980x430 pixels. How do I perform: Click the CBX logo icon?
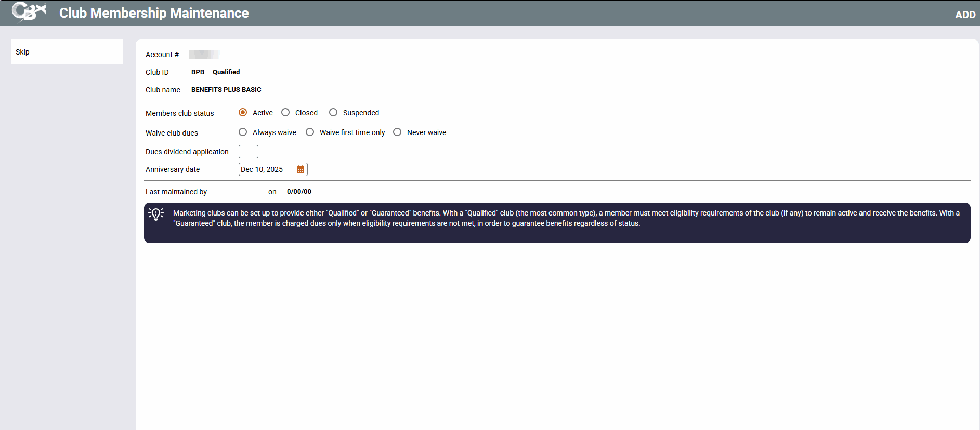point(29,12)
